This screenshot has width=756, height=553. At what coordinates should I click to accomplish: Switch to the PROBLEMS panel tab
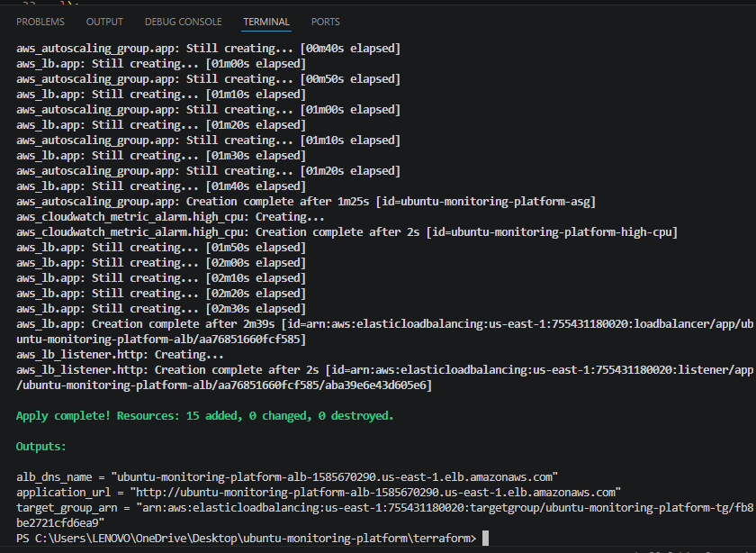coord(40,22)
